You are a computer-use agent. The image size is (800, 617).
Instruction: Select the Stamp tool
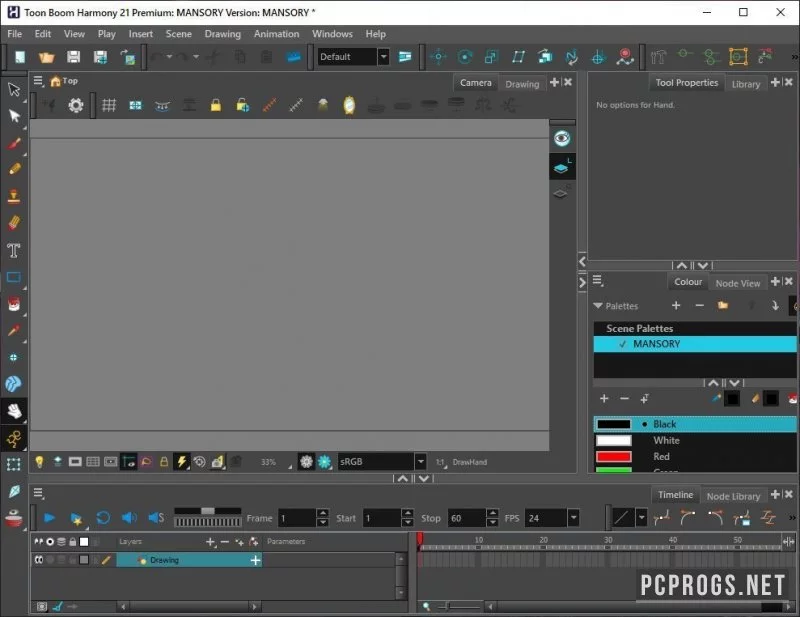coord(14,196)
